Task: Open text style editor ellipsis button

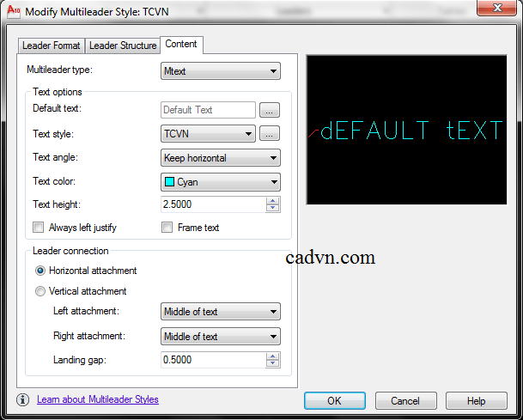Action: coord(270,134)
